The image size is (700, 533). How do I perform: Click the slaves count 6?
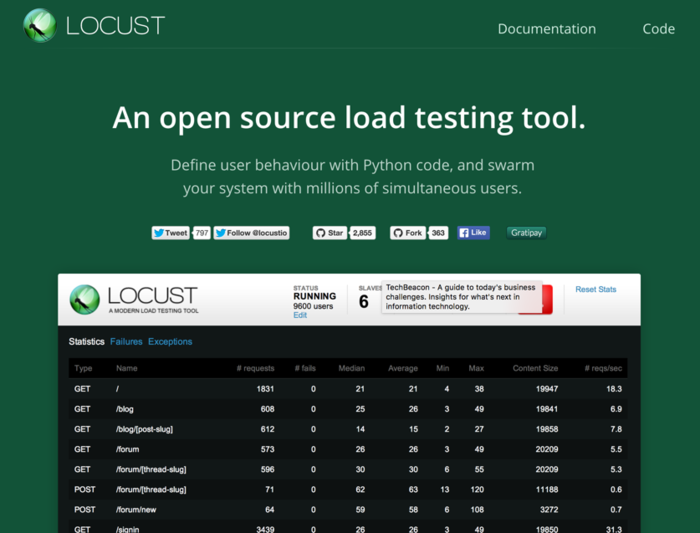tap(364, 302)
